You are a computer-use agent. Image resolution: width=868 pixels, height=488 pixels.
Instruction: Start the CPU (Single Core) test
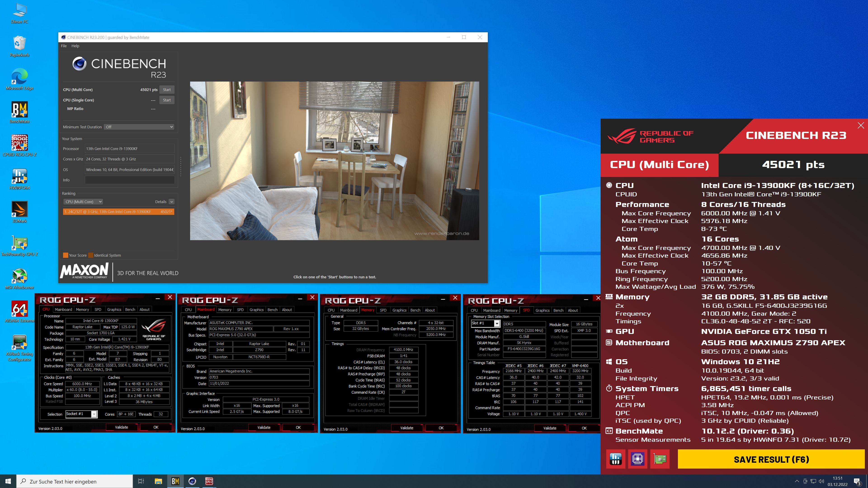point(167,100)
